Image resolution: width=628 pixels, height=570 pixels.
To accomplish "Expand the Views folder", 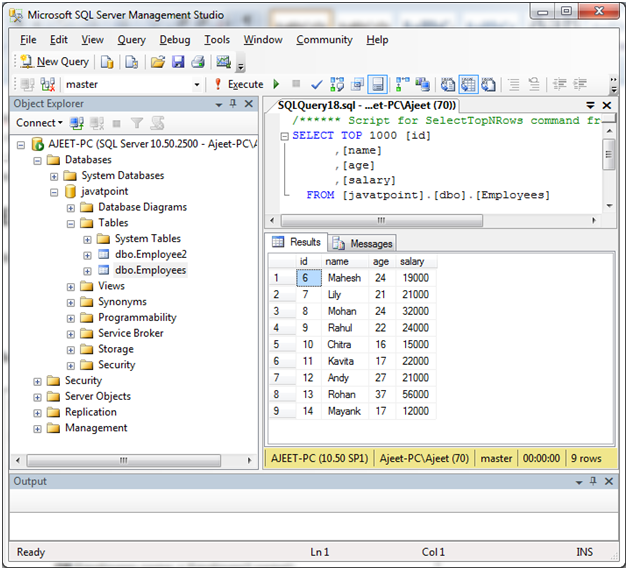I will [70, 287].
